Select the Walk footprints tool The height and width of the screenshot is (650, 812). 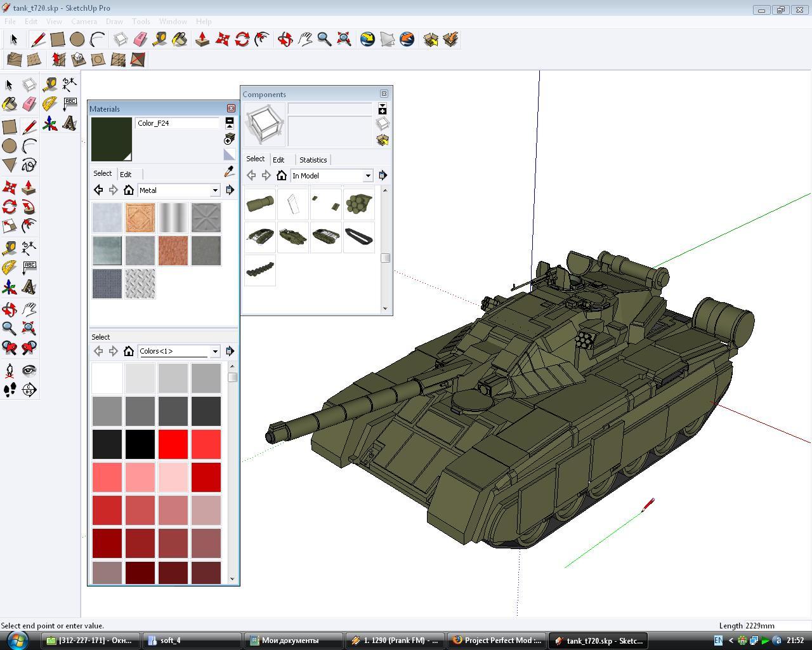tap(10, 390)
